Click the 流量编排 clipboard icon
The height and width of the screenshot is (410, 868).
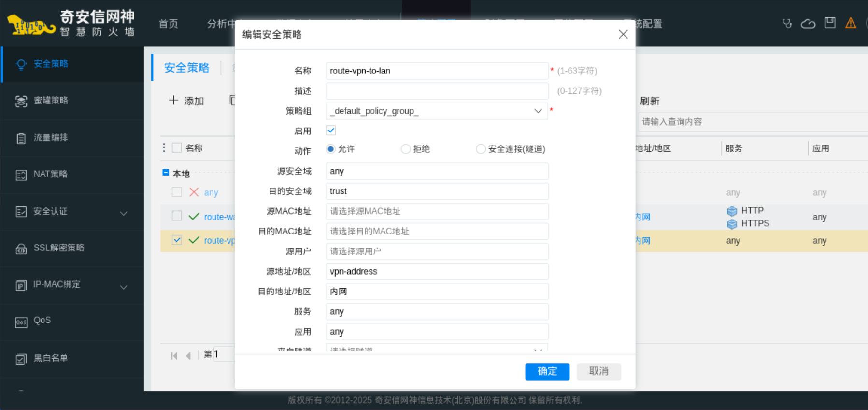[x=21, y=138]
